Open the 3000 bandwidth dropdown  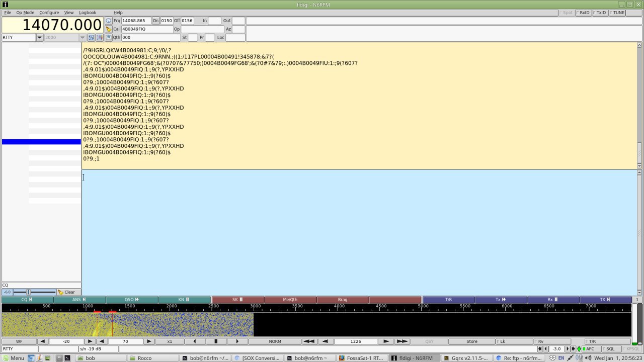83,38
